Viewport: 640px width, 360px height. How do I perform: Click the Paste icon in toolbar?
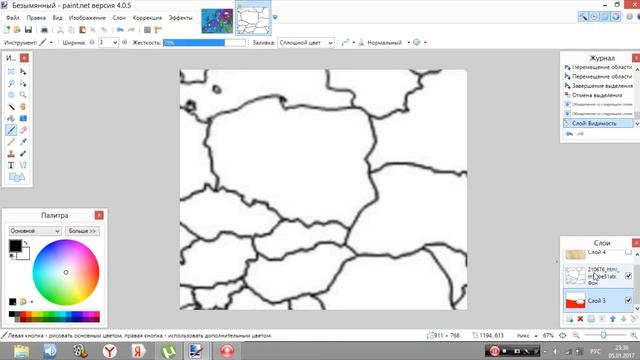point(82,30)
